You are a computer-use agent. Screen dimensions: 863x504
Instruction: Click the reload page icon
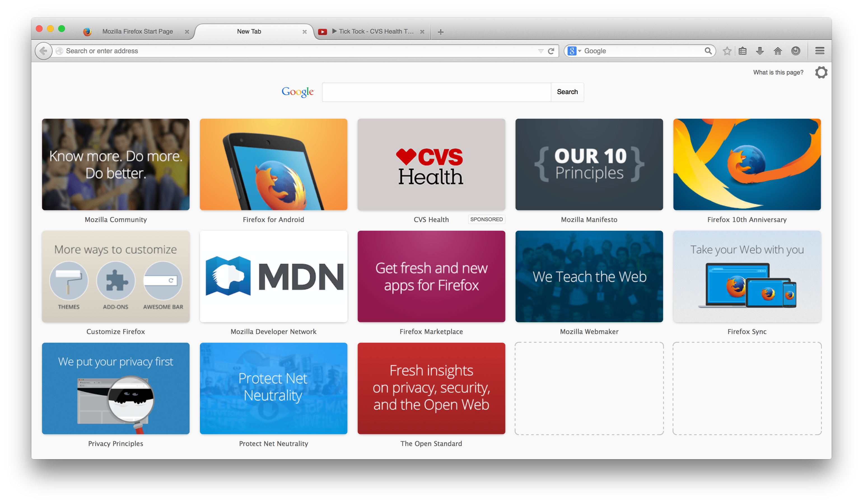[551, 51]
